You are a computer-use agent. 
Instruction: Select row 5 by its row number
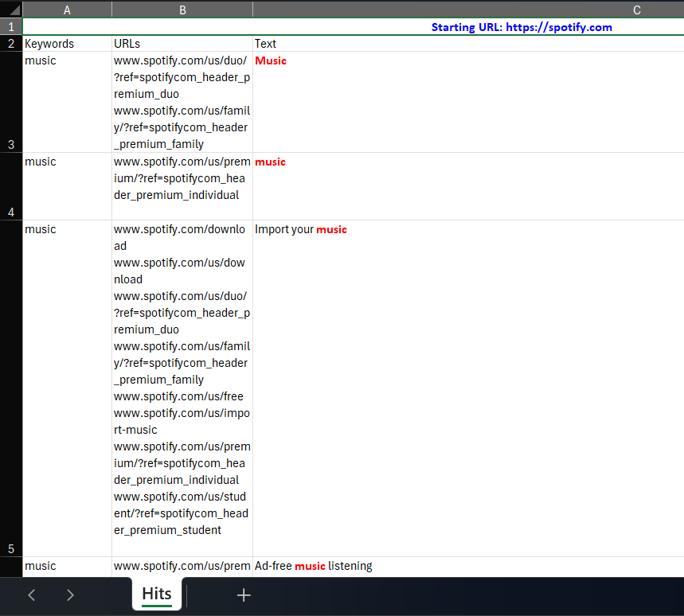pyautogui.click(x=10, y=548)
